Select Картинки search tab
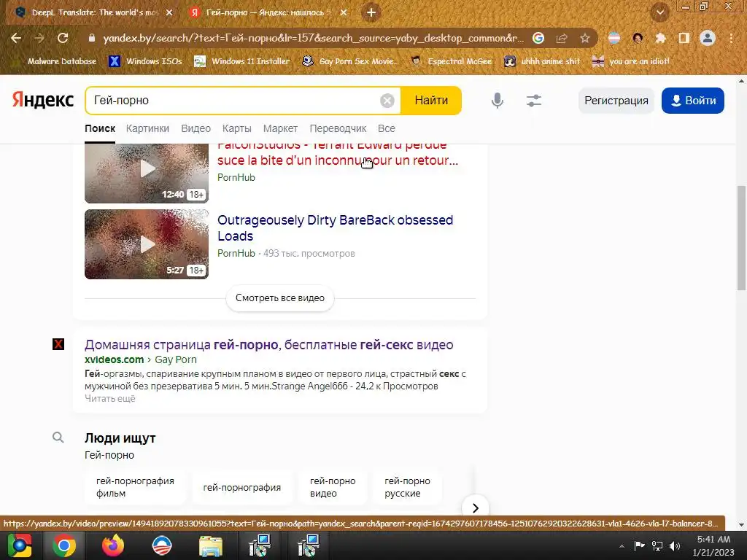The height and width of the screenshot is (560, 747). [x=147, y=128]
